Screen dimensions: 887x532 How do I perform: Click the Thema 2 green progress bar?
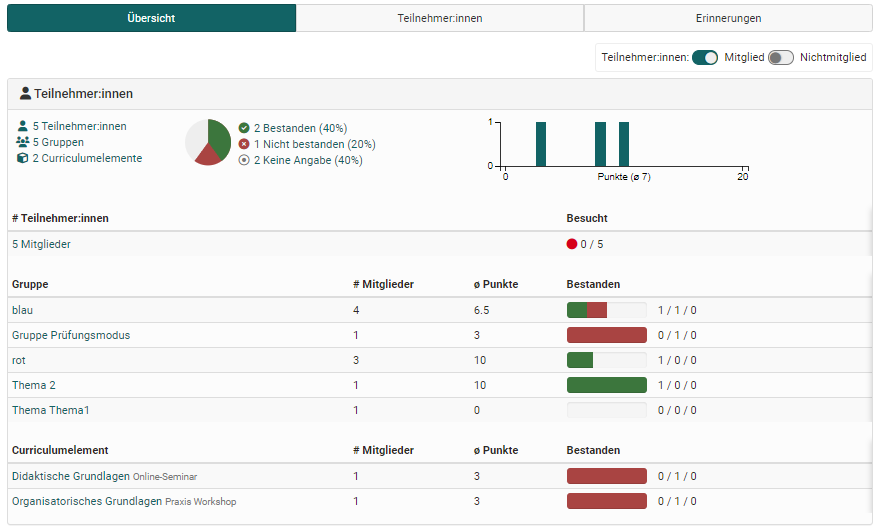pyautogui.click(x=606, y=385)
